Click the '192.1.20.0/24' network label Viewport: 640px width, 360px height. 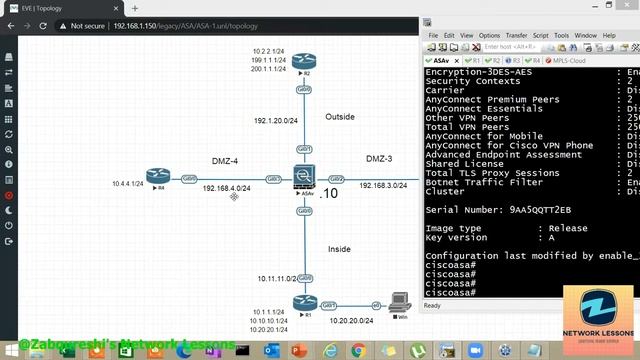[276, 121]
